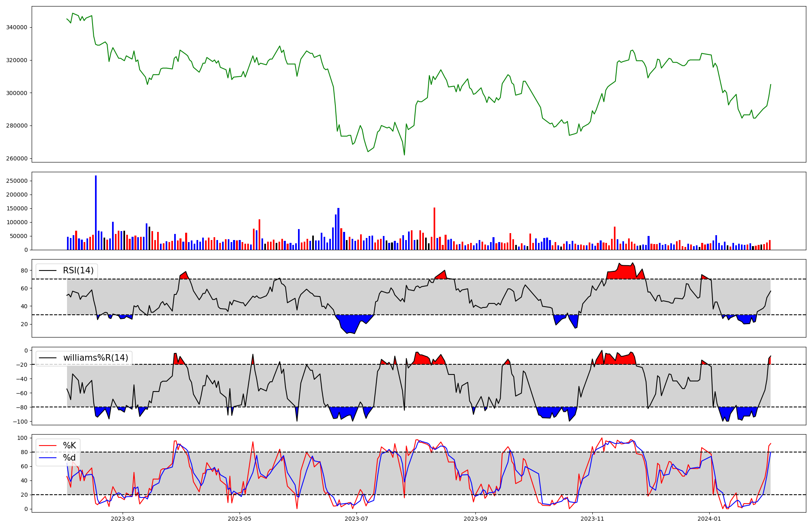
Task: Click the 0 label on volume axis
Action: tap(26, 250)
